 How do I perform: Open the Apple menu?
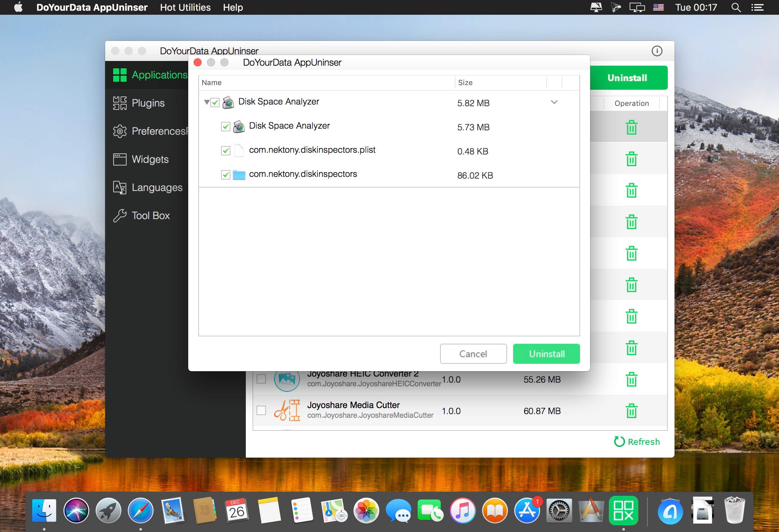click(x=19, y=7)
